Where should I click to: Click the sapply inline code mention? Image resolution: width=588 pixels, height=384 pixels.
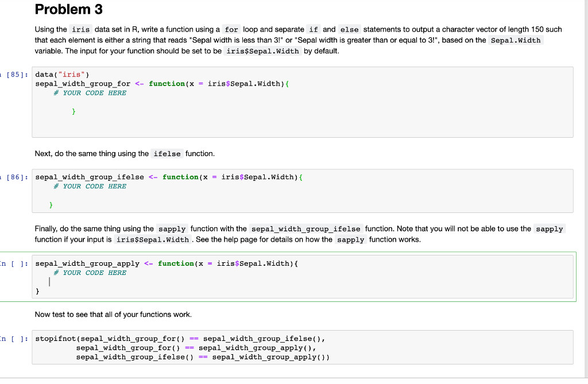click(x=172, y=228)
